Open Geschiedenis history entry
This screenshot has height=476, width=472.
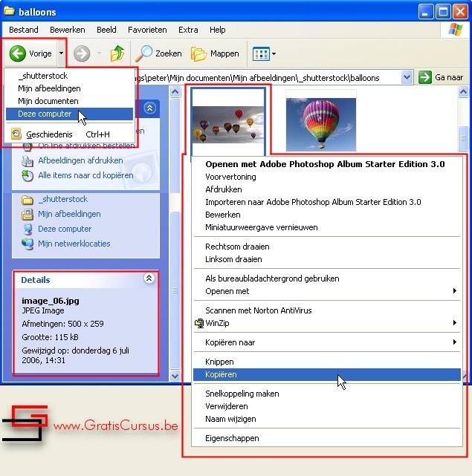pyautogui.click(x=69, y=134)
